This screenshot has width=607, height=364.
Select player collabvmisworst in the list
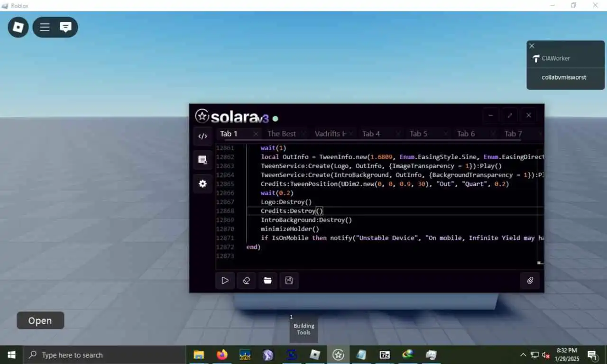[x=565, y=77]
